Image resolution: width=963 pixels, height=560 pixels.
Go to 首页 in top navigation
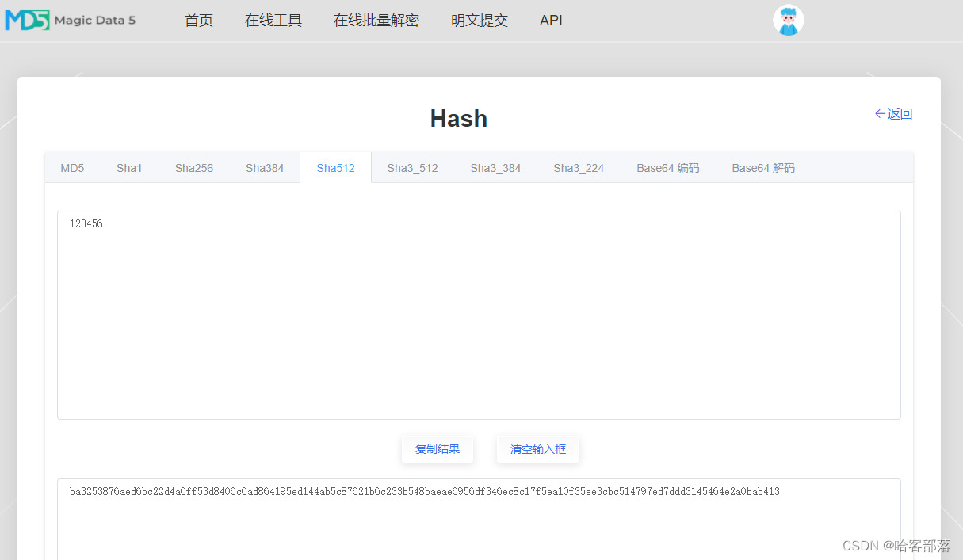click(199, 21)
